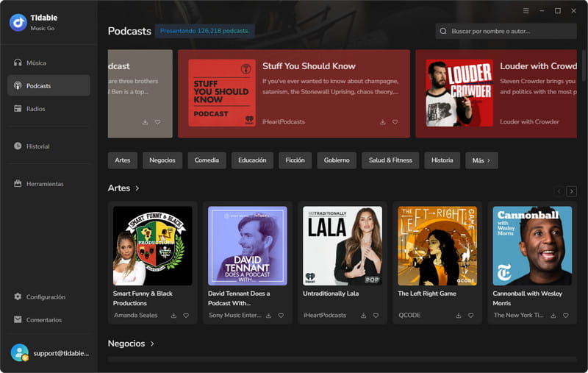
Task: Download Smart Funny & Black Productions
Action: (173, 316)
